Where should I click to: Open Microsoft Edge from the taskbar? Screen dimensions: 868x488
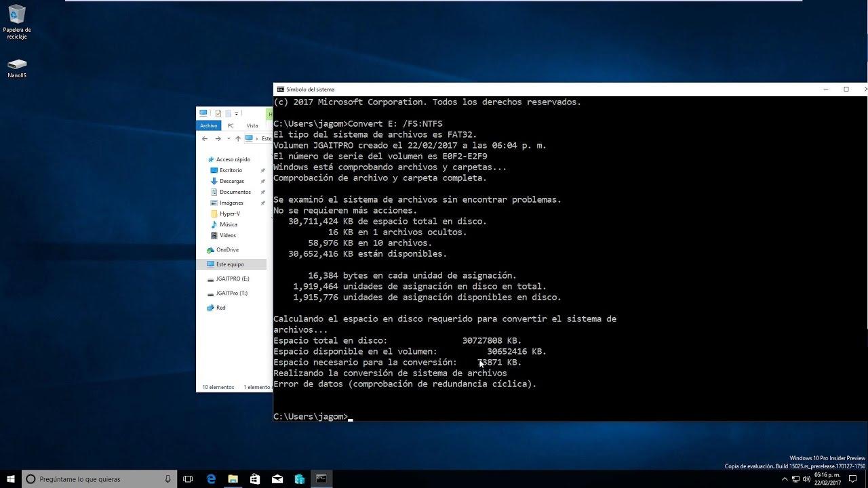(x=211, y=479)
